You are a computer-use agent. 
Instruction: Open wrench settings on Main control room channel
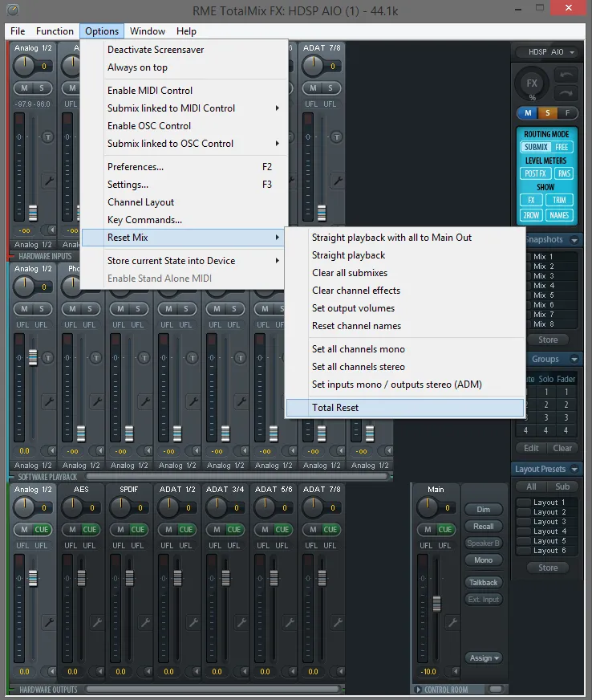tap(452, 622)
